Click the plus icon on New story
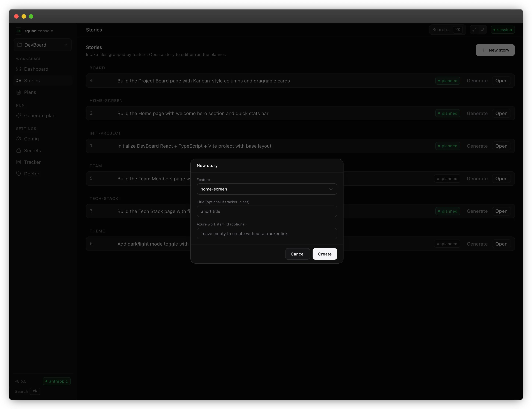Viewport: 532px width, 409px height. click(484, 50)
